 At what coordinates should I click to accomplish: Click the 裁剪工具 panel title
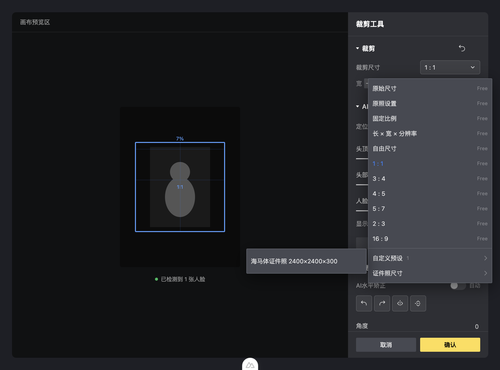click(x=370, y=24)
